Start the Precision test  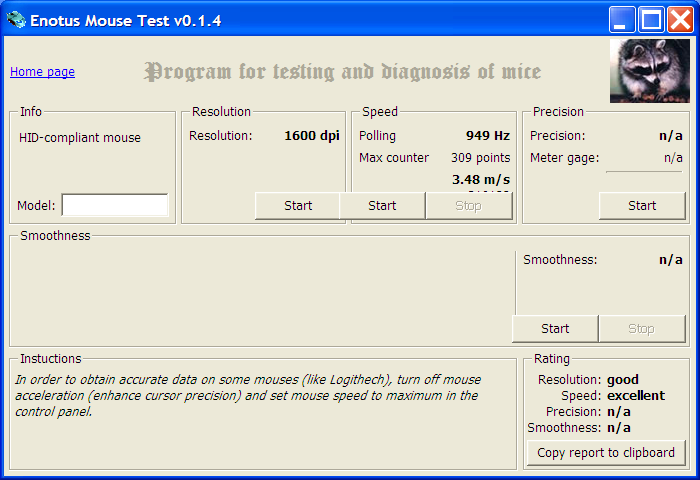(642, 206)
